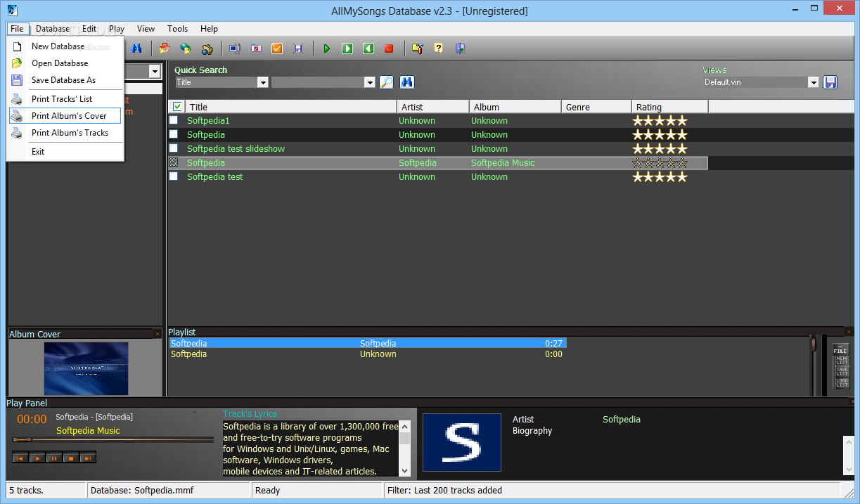Check the box for track Softpedia test
This screenshot has width=860, height=504.
click(x=174, y=176)
